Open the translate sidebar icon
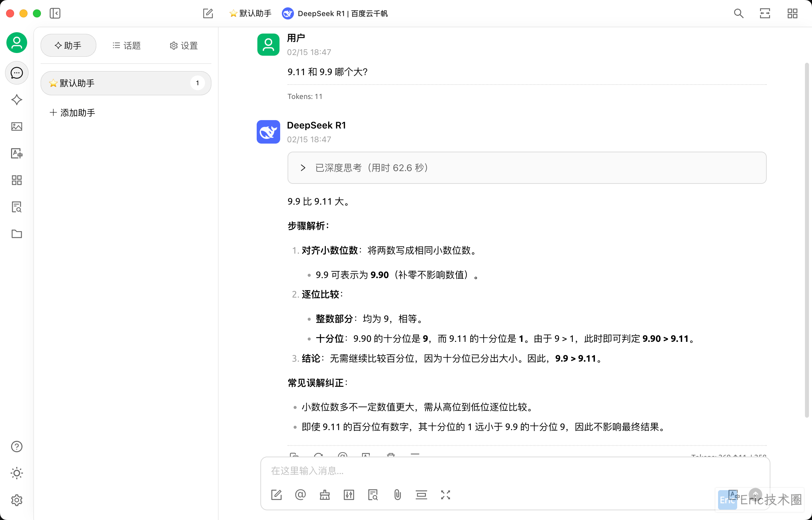The width and height of the screenshot is (812, 520). tap(16, 153)
